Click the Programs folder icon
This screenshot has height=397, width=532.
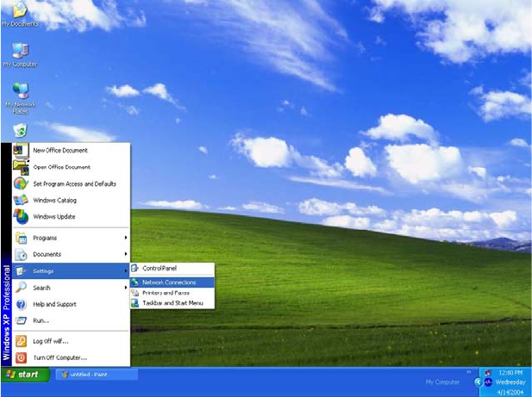[x=21, y=239]
